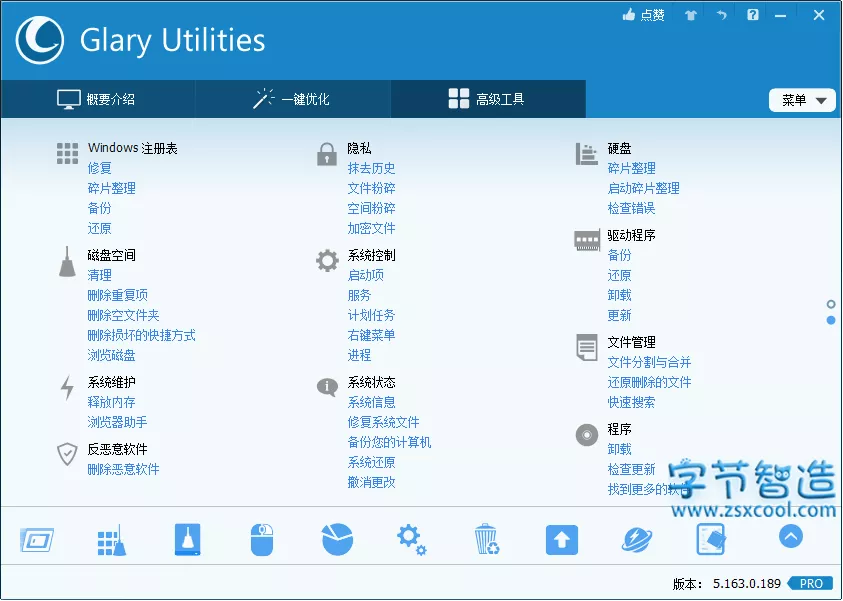Click 修复系统文件 link
This screenshot has width=843, height=601.
point(383,422)
